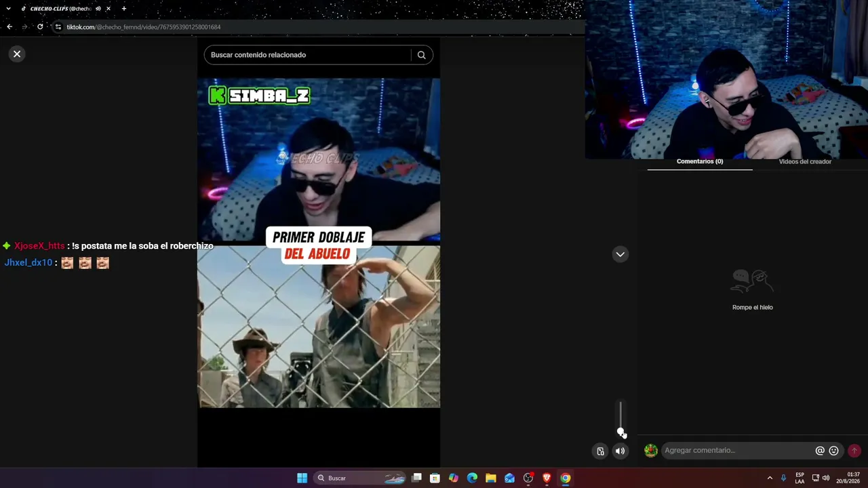Click the chat message '!s postata me la soba el roberchizo'
The width and height of the screenshot is (868, 488).
[x=142, y=246]
